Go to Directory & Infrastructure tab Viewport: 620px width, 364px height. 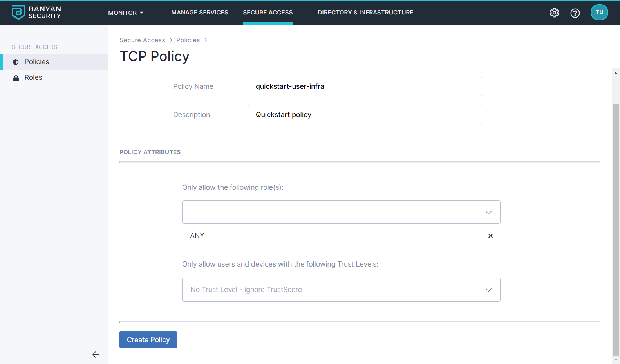(365, 13)
